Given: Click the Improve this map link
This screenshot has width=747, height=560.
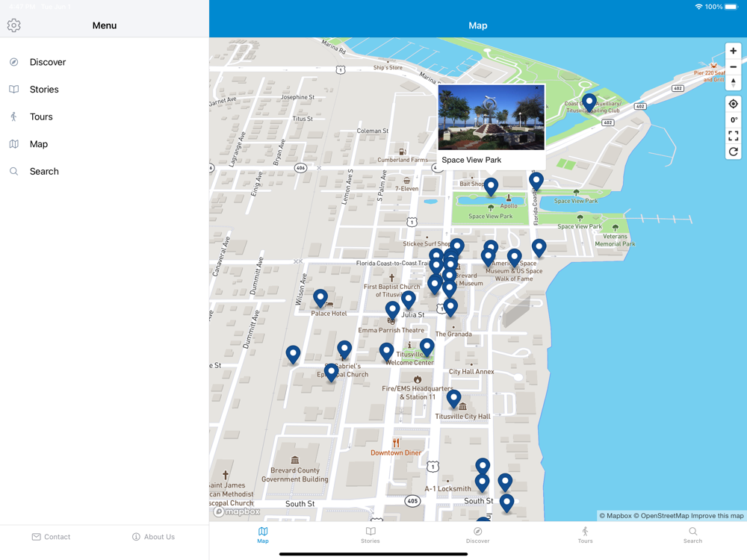Looking at the screenshot, I should point(717,516).
